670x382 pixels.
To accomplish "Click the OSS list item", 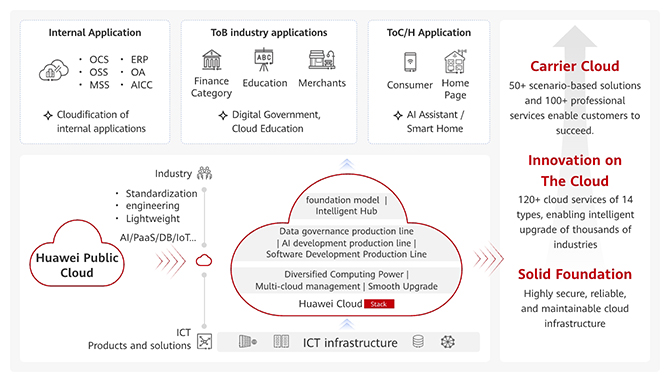I will click(99, 72).
